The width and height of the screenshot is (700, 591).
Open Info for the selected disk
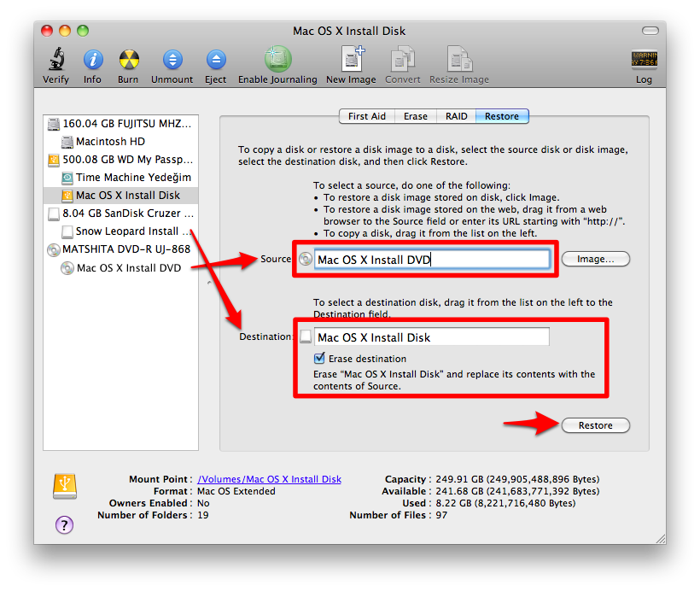point(92,60)
